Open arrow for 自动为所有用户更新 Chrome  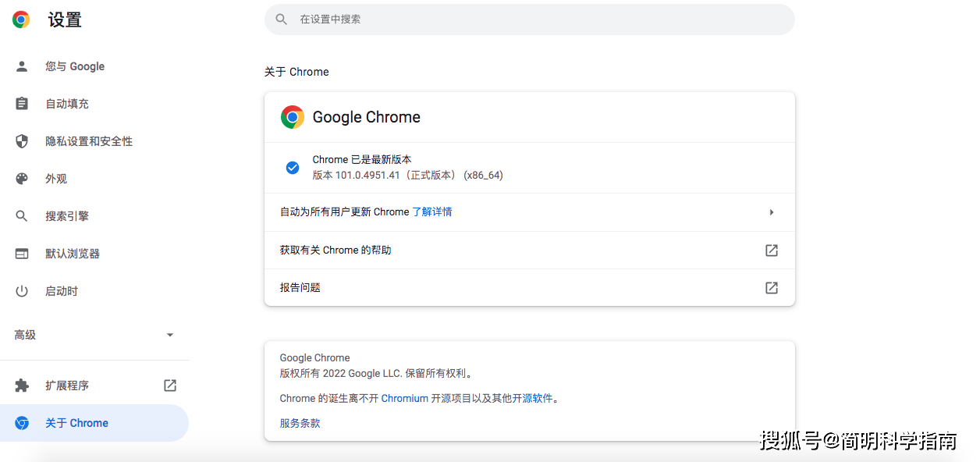(772, 212)
